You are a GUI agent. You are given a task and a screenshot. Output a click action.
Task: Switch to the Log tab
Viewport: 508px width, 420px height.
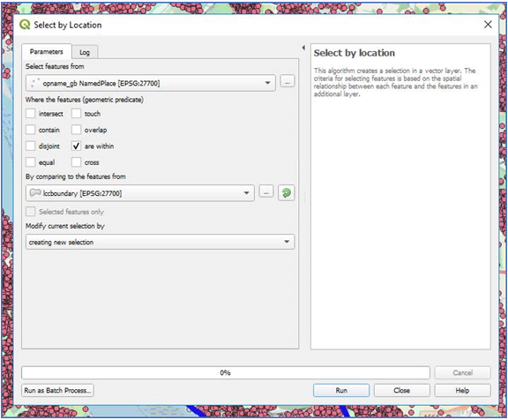point(85,52)
